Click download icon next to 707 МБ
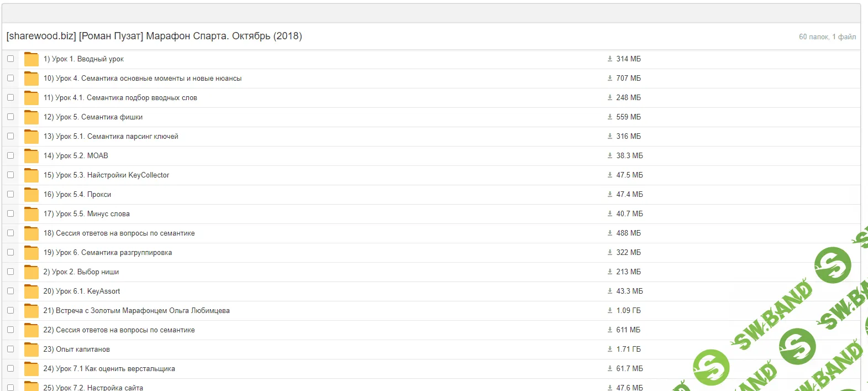Image resolution: width=868 pixels, height=391 pixels. coord(610,79)
